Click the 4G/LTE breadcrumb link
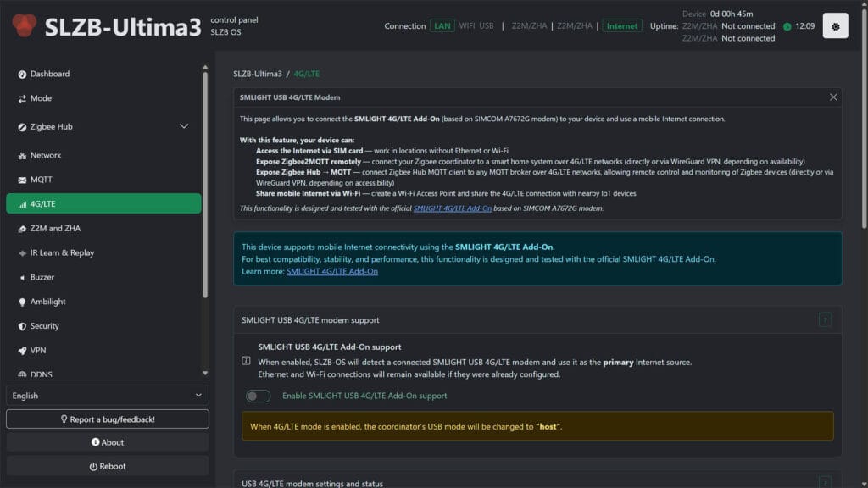 click(307, 74)
